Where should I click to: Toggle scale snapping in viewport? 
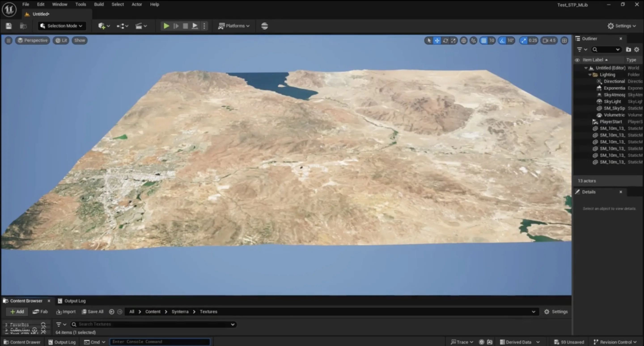coord(523,40)
